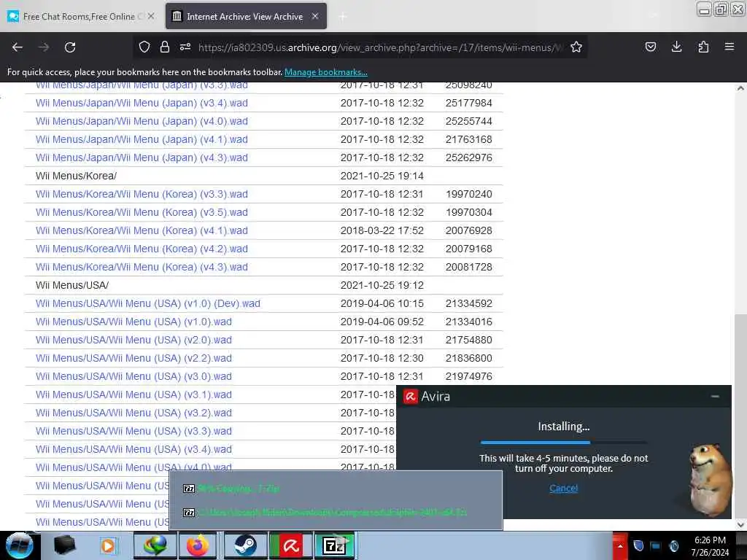This screenshot has width=747, height=560.
Task: Switch to the Free Chat Rooms tab
Action: [80, 16]
